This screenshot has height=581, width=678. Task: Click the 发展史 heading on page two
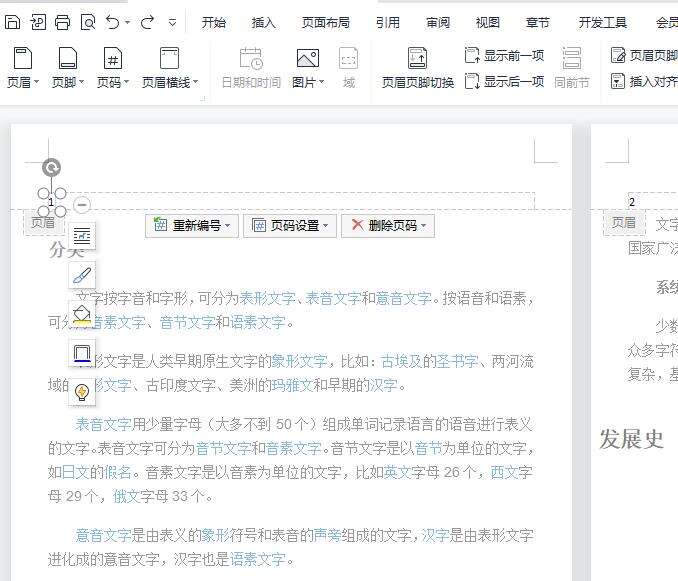[631, 439]
